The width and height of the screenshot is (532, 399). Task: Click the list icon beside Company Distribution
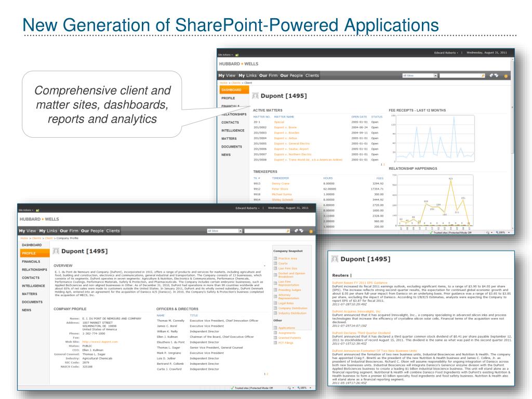275,308
